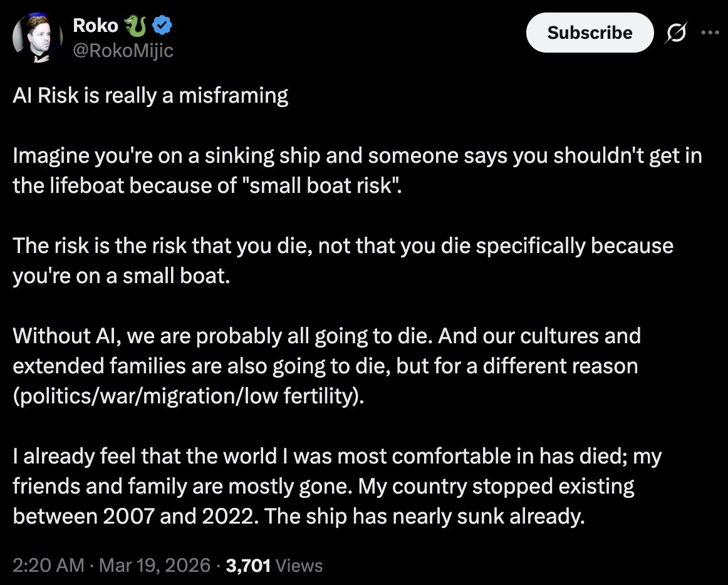Image resolution: width=728 pixels, height=585 pixels.
Task: Click the paragraph starting Without AI
Action: [326, 366]
